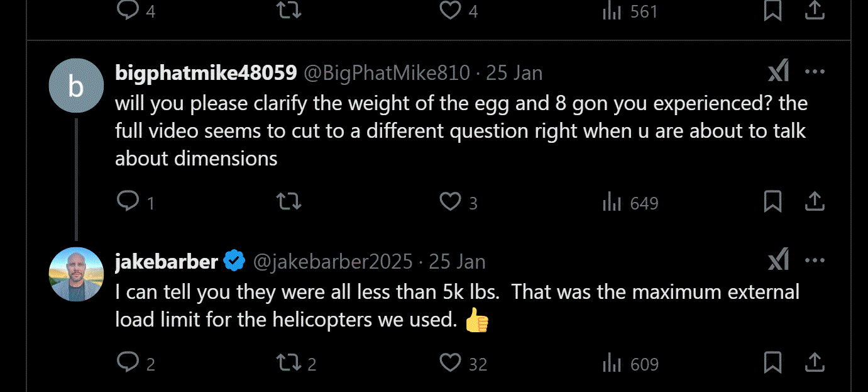Screen dimensions: 868x392
Task: Repost jakebarber's helicopter load tweet
Action: click(x=289, y=362)
